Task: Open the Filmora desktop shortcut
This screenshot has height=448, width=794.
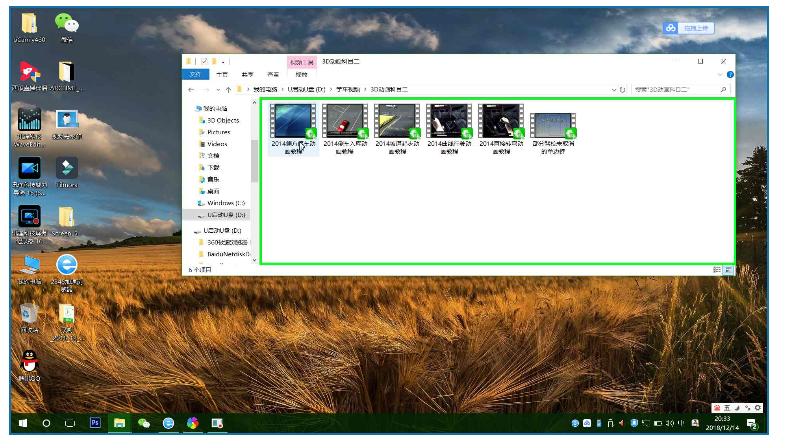Action: tap(67, 172)
